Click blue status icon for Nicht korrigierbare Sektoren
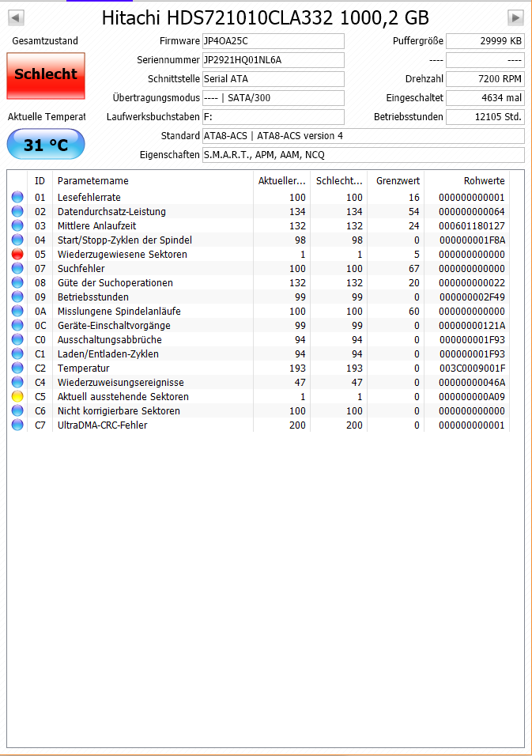Image resolution: width=532 pixels, height=756 pixels. click(x=17, y=410)
